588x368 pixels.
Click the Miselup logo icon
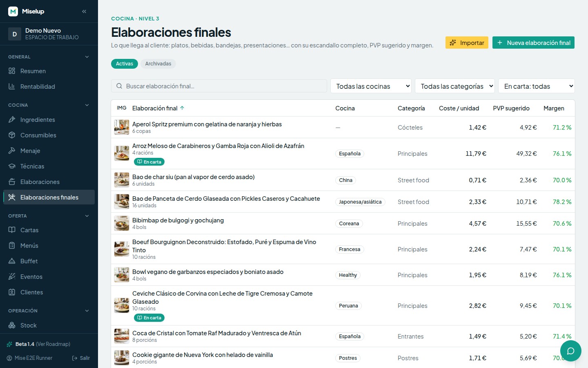[13, 11]
